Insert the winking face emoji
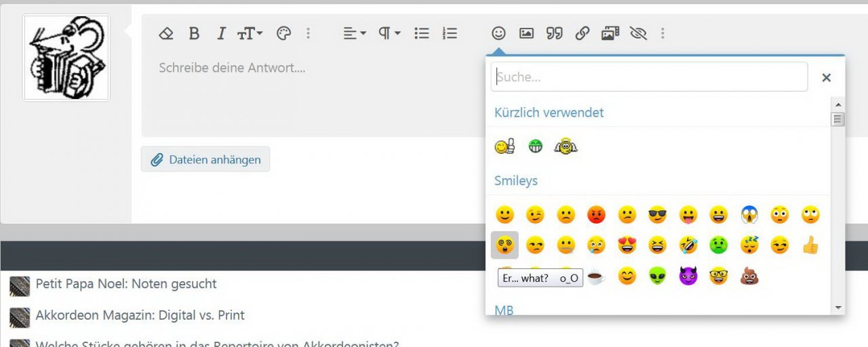This screenshot has width=868, height=347. tap(535, 216)
